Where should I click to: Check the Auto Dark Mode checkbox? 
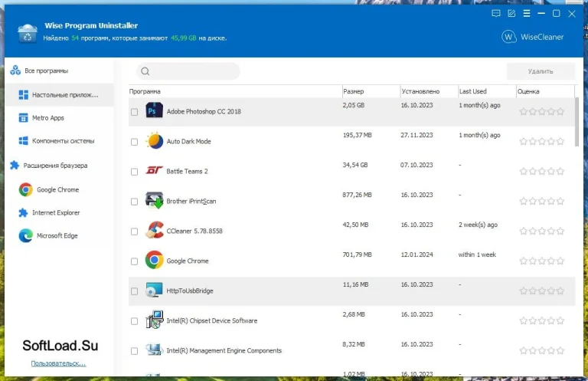[134, 142]
